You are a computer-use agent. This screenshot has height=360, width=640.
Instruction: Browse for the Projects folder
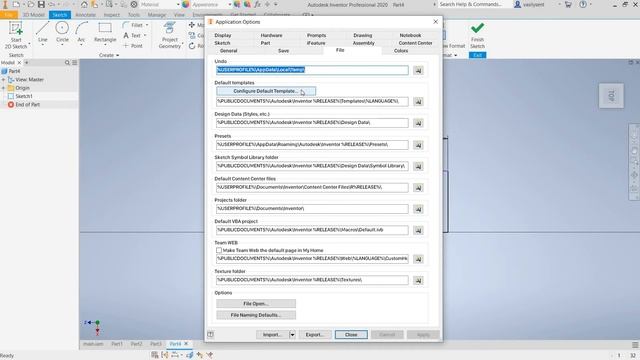[418, 209]
